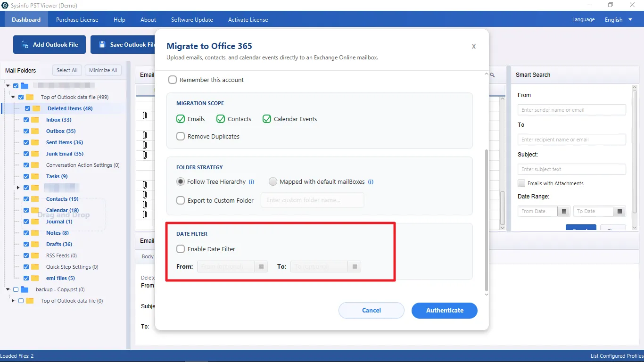The height and width of the screenshot is (362, 644).
Task: Click the dialog's vertical scrollbar thumb
Action: pos(487,220)
